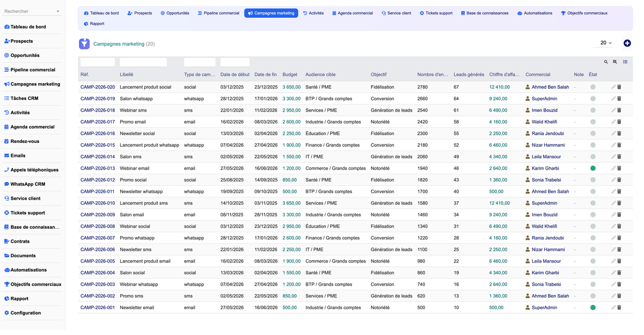Toggle status dot for CAMP-2026-019
This screenshot has width=644, height=335.
click(x=593, y=99)
